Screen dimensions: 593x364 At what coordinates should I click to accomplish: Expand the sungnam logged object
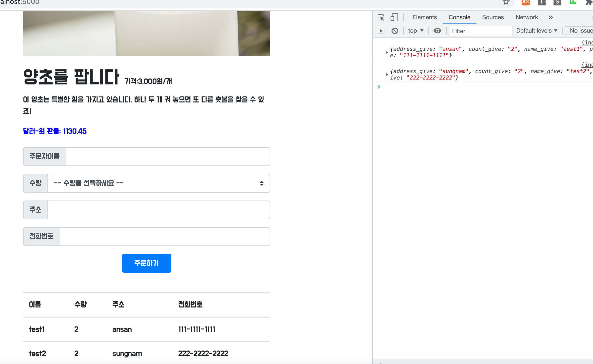387,75
